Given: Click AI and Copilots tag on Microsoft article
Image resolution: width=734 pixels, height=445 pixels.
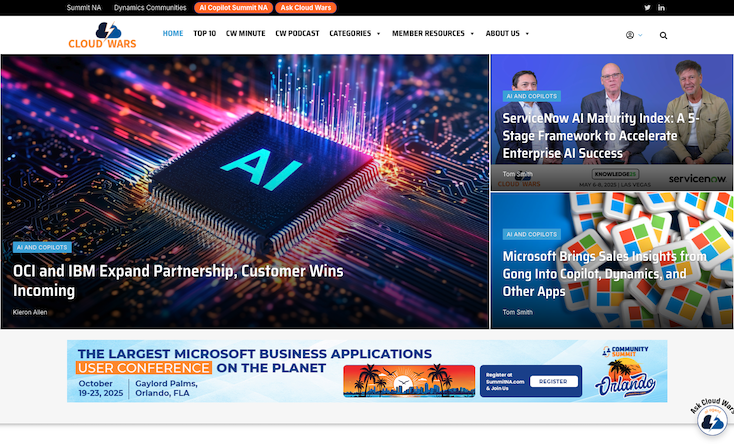Looking at the screenshot, I should click(x=532, y=234).
